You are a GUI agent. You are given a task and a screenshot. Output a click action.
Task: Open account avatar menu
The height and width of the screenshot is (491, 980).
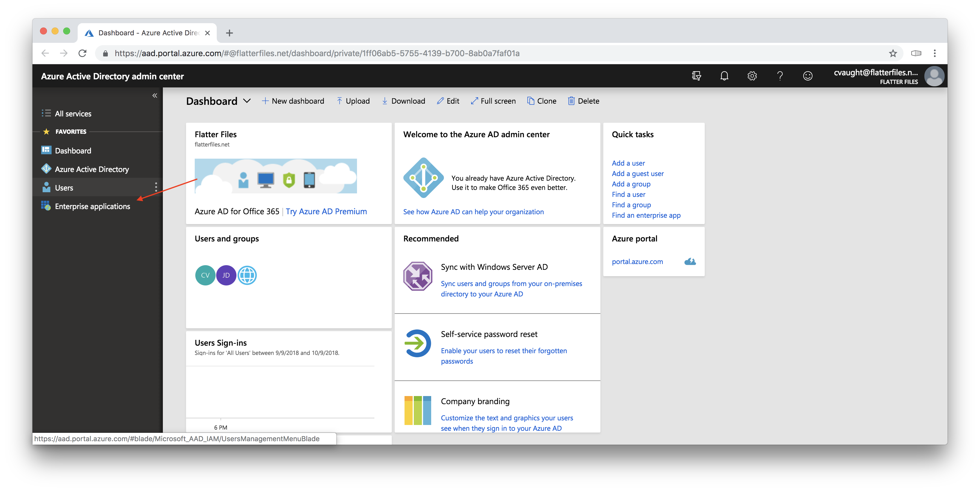(934, 76)
